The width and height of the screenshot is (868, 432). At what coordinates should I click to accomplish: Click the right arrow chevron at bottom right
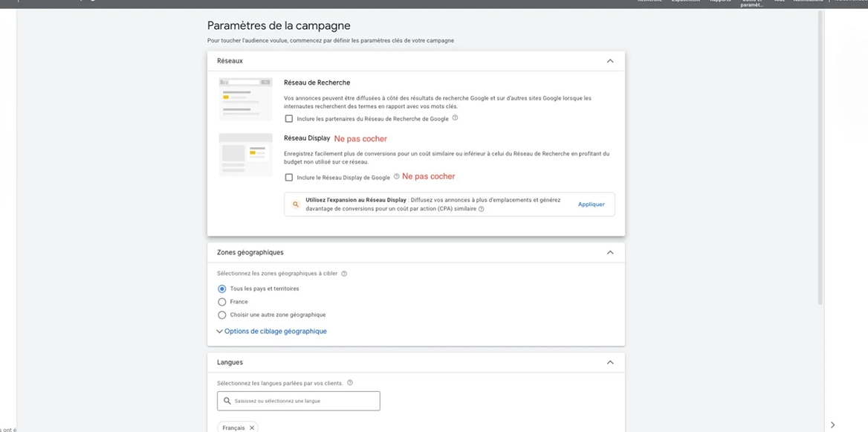[x=833, y=425]
